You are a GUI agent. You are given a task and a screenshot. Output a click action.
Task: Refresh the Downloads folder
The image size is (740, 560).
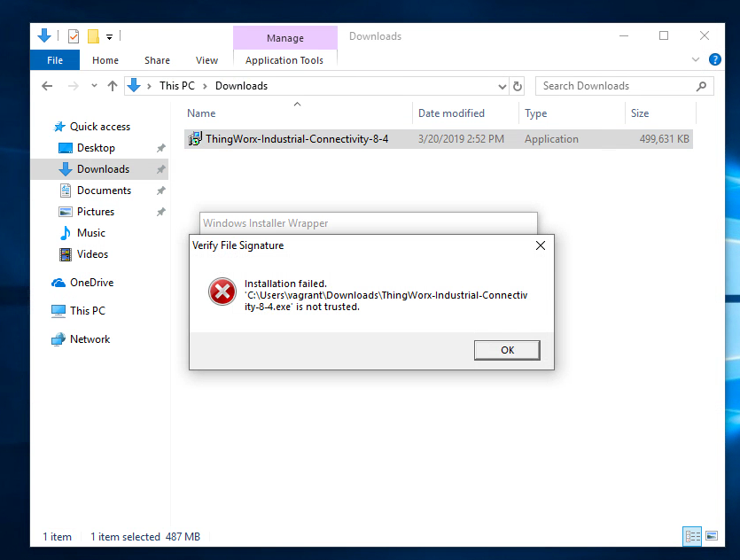518,86
